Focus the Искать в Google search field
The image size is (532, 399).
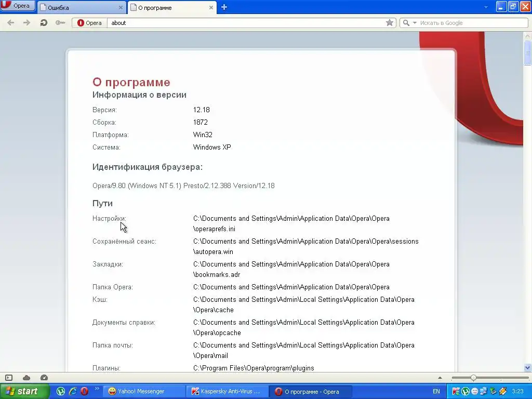(x=473, y=23)
